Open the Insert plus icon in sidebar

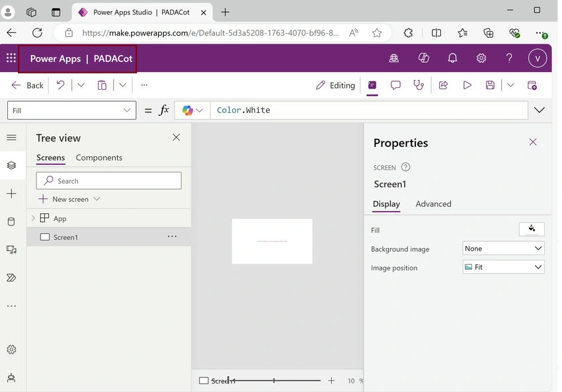[x=11, y=194]
